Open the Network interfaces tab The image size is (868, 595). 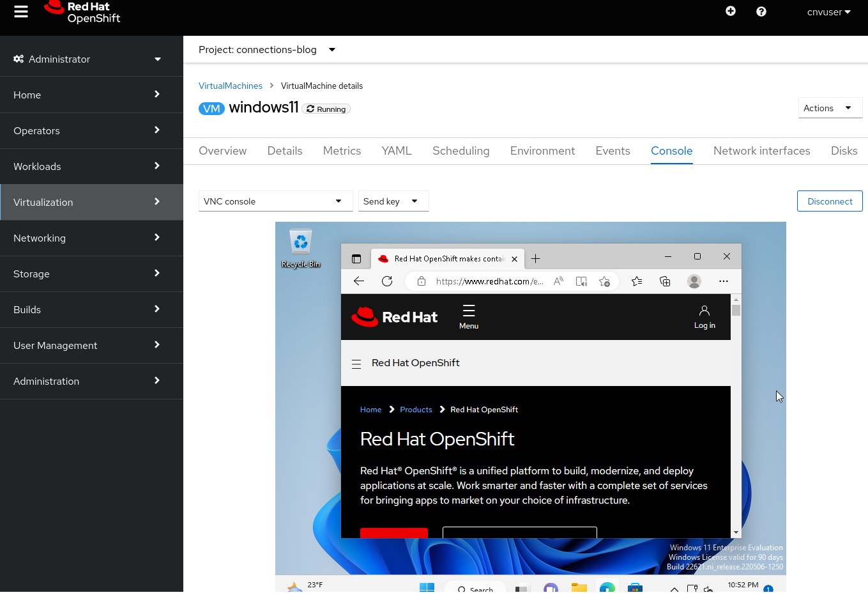[761, 151]
